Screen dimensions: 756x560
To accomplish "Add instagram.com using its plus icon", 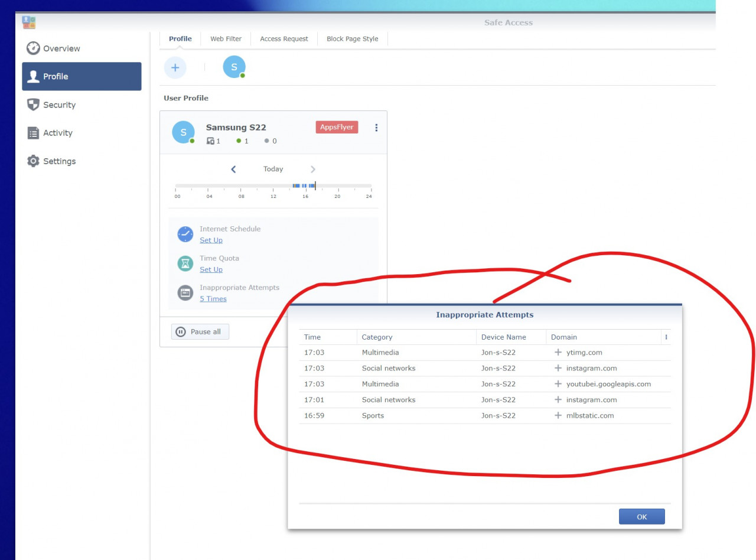I will pos(558,368).
